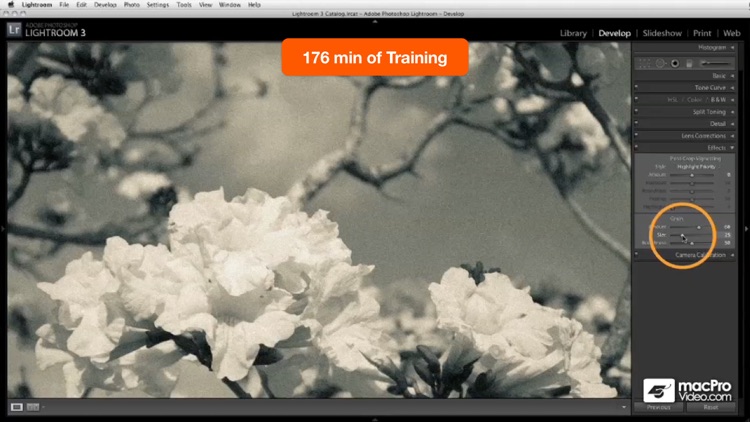Show the hidden filmstrip arrow at bottom

click(375, 419)
